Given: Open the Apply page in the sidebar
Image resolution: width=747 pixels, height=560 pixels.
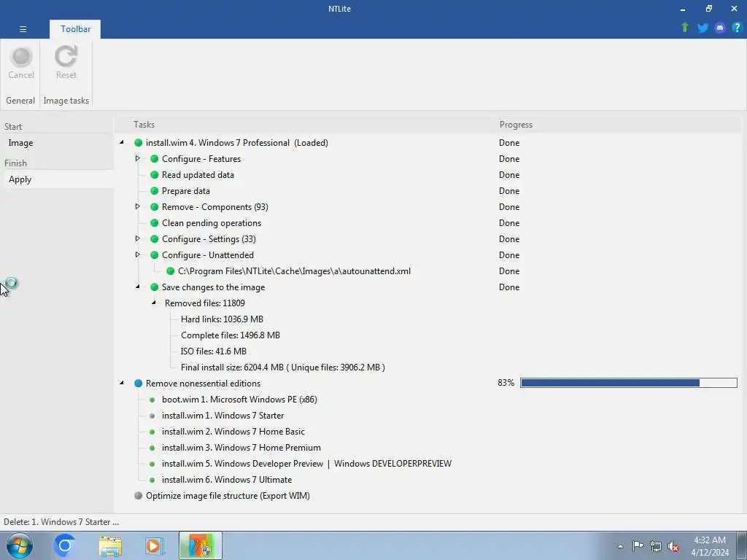Looking at the screenshot, I should (x=58, y=179).
